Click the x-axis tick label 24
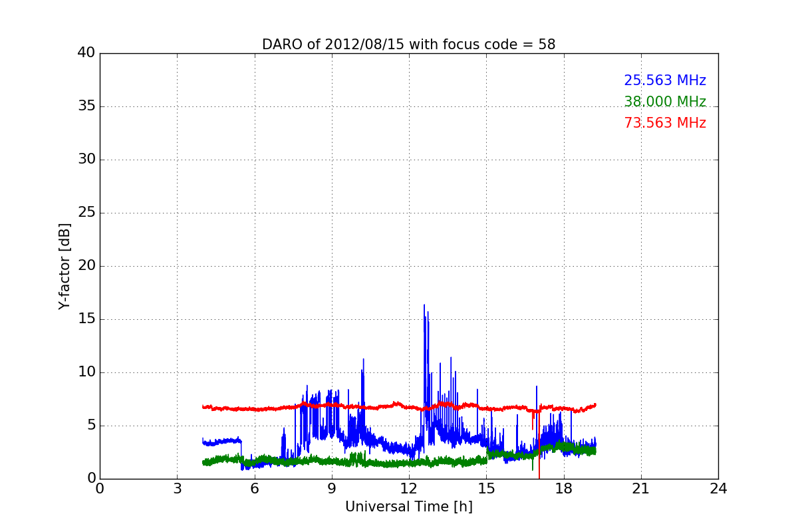The image size is (798, 532). click(x=718, y=489)
